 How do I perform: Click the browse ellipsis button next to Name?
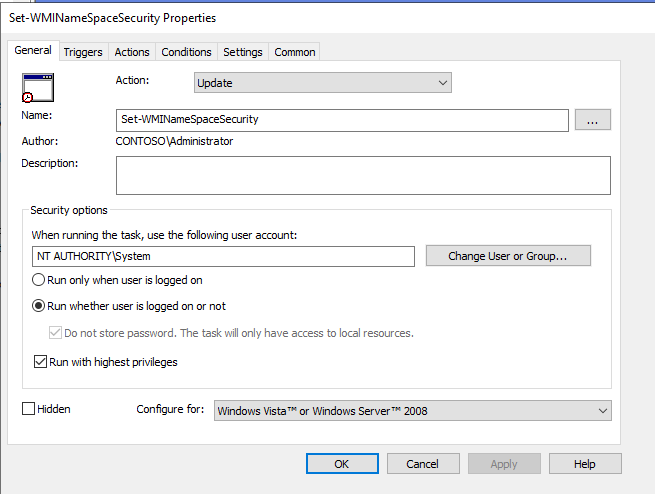[x=592, y=120]
